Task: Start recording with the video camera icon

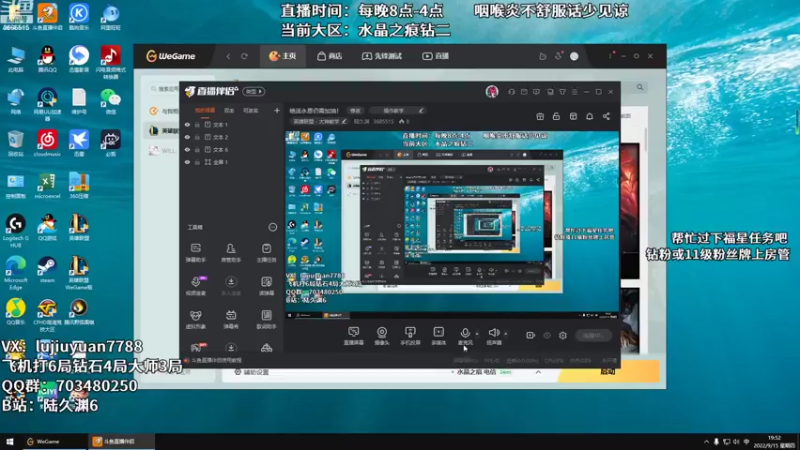Action: pyautogui.click(x=531, y=335)
